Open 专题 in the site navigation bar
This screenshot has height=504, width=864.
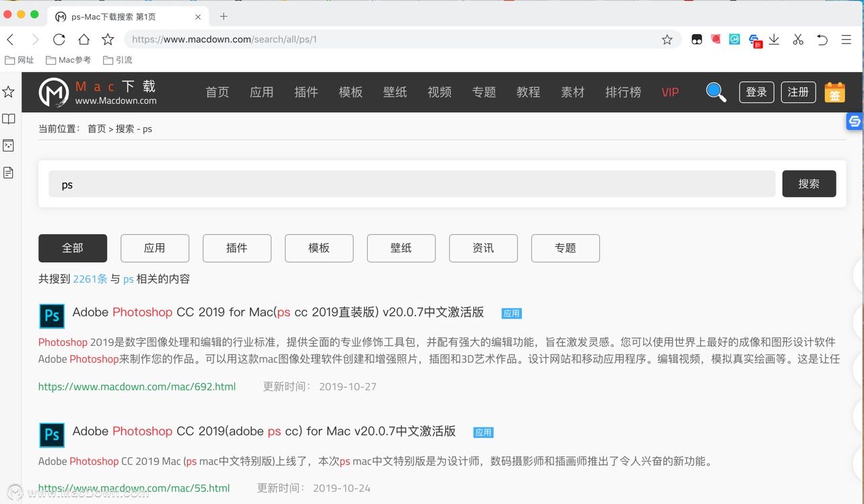(x=484, y=92)
